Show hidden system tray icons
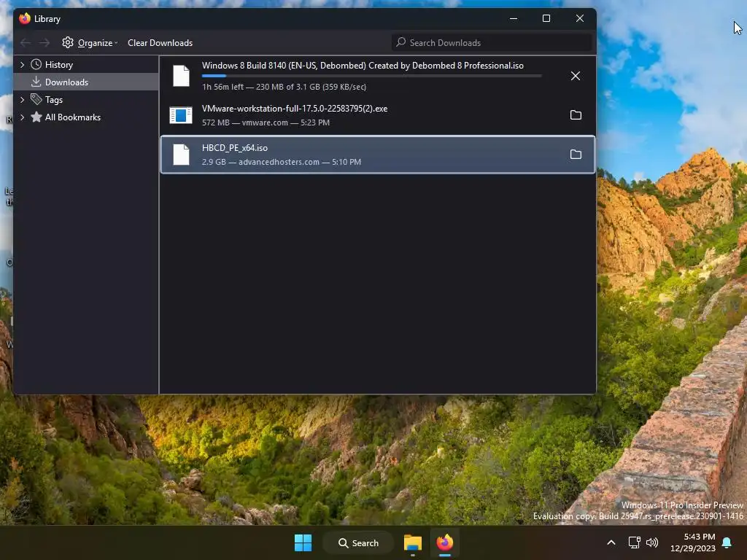Viewport: 747px width, 560px height. (x=611, y=542)
